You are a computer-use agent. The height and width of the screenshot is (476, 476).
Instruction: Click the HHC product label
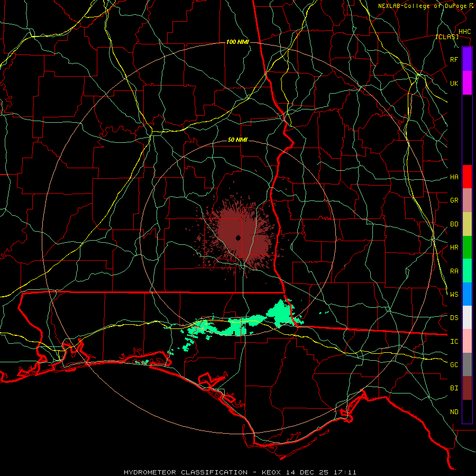[x=464, y=32]
